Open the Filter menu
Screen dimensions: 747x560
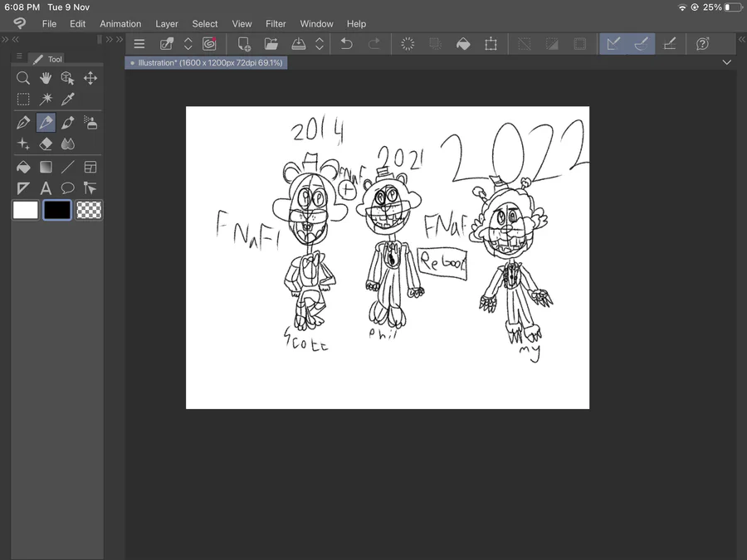point(276,24)
